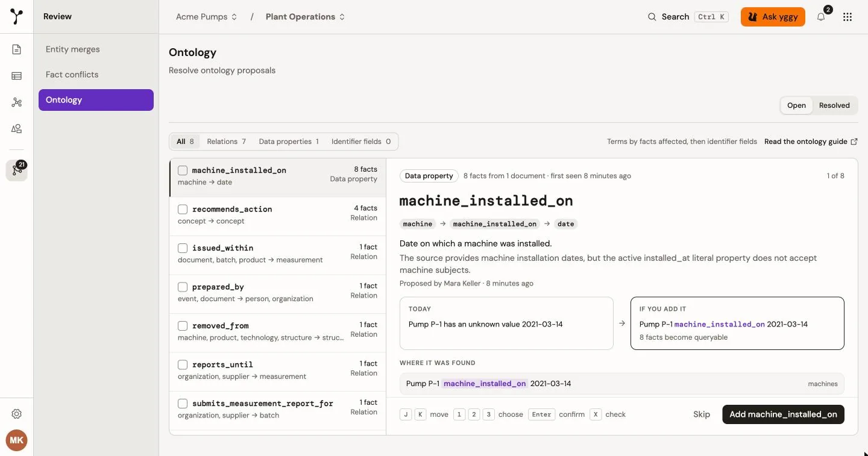The width and height of the screenshot is (868, 456).
Task: Click the machine type chip
Action: (x=418, y=224)
